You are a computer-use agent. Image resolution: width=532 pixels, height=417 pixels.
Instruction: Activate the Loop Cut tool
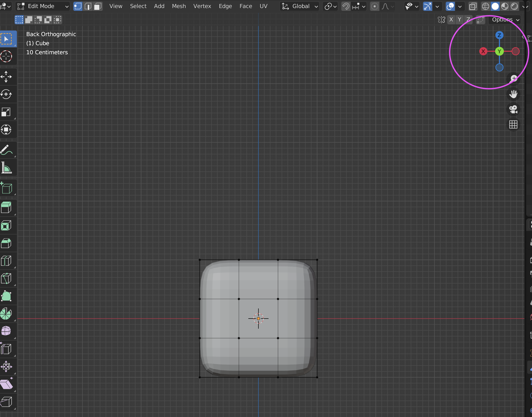(x=7, y=261)
